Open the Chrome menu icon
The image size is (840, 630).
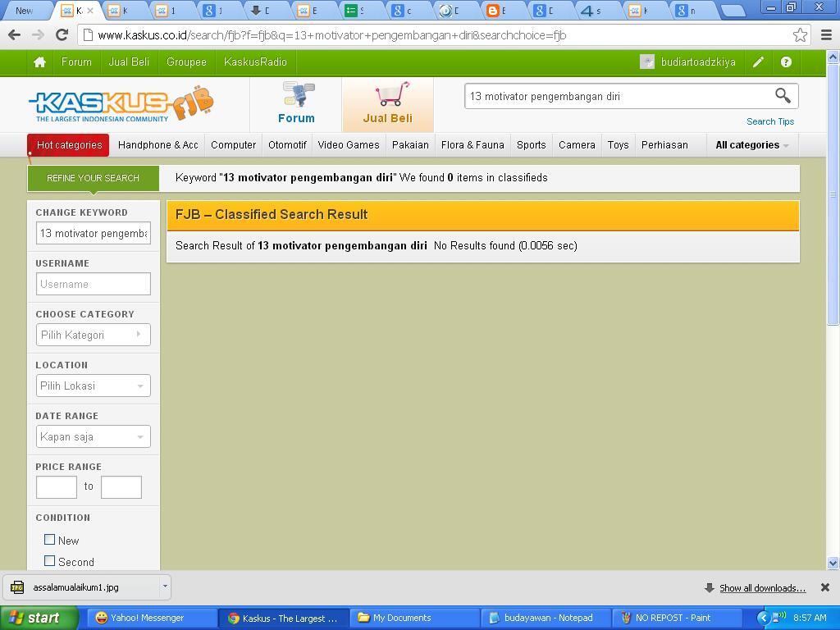[x=827, y=35]
